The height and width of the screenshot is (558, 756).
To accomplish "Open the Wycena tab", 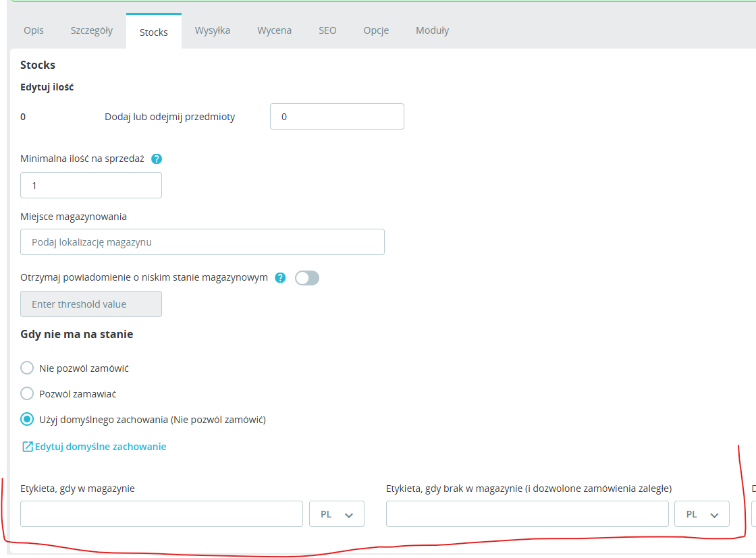I will [274, 30].
